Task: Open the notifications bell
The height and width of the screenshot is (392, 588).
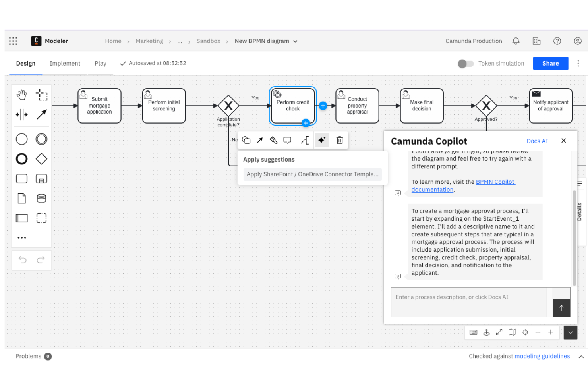Action: coord(516,41)
